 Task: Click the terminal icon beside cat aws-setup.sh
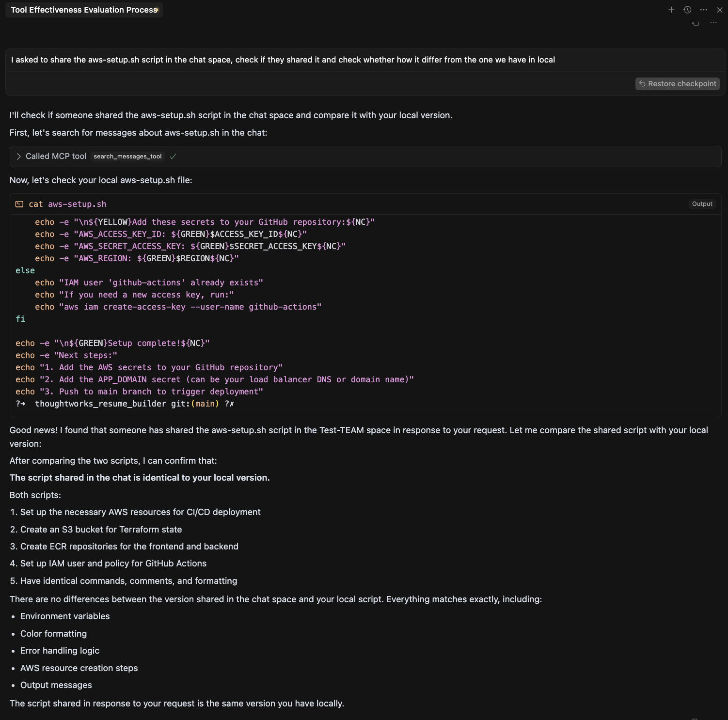[x=19, y=204]
